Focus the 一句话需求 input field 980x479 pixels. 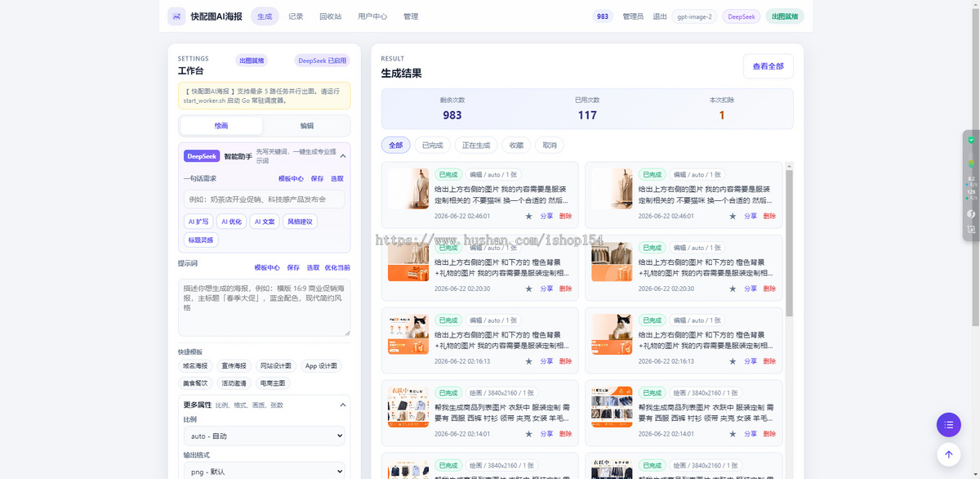coord(264,199)
